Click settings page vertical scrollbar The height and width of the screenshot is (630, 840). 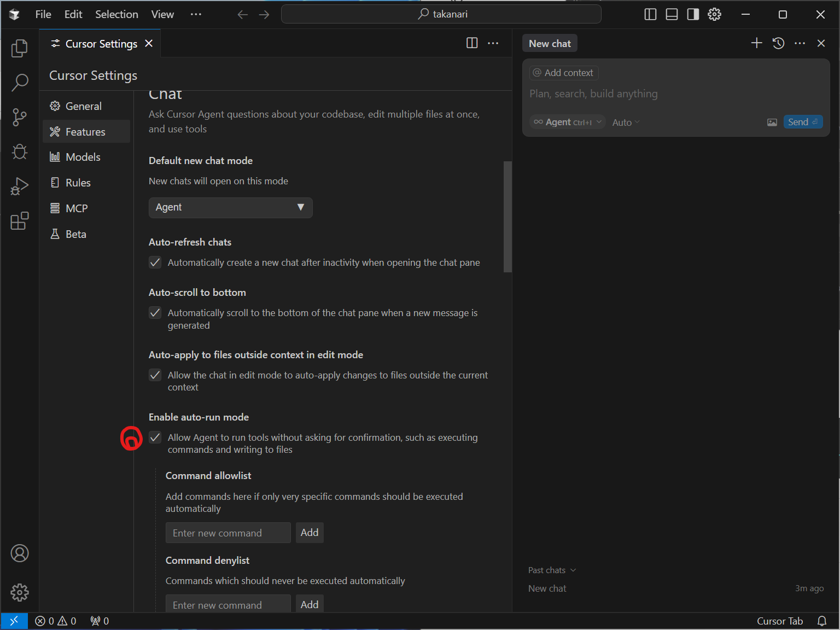[x=507, y=217]
